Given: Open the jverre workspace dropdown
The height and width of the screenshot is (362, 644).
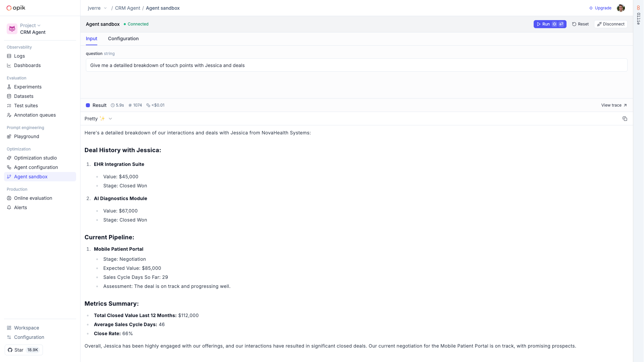Looking at the screenshot, I should coord(97,8).
